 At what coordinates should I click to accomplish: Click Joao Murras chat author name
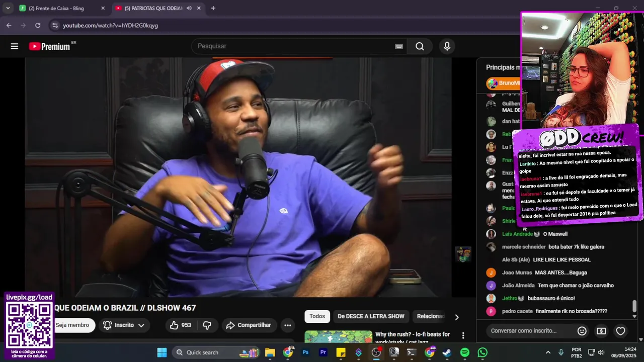(517, 273)
